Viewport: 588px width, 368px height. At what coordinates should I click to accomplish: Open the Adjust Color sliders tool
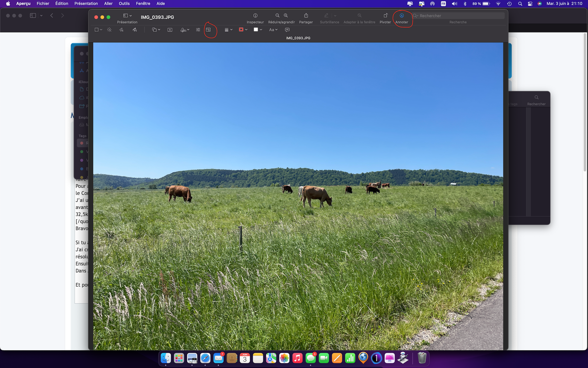(198, 30)
